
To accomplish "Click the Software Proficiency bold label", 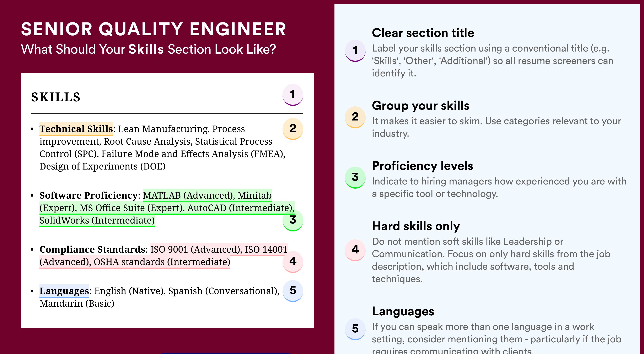I will pos(88,195).
